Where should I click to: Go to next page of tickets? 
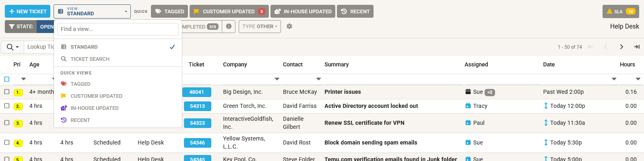tap(621, 47)
